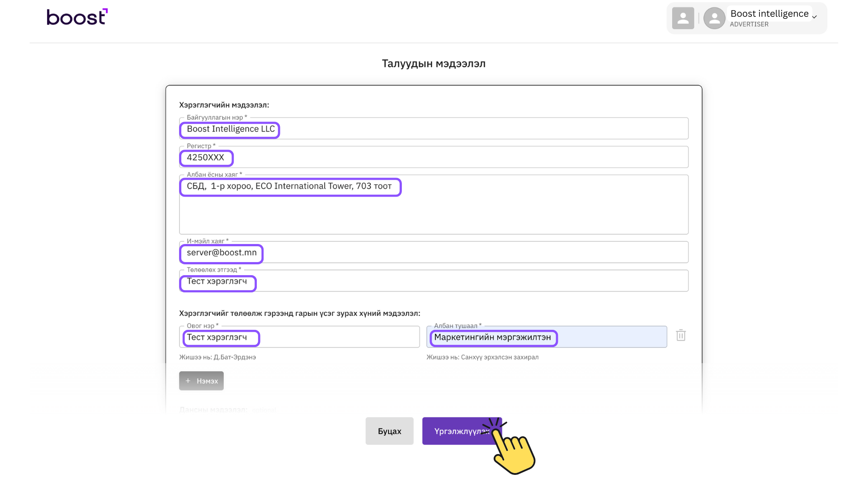Image resolution: width=868 pixels, height=488 pixels.
Task: Click the Буцах button
Action: (x=389, y=431)
